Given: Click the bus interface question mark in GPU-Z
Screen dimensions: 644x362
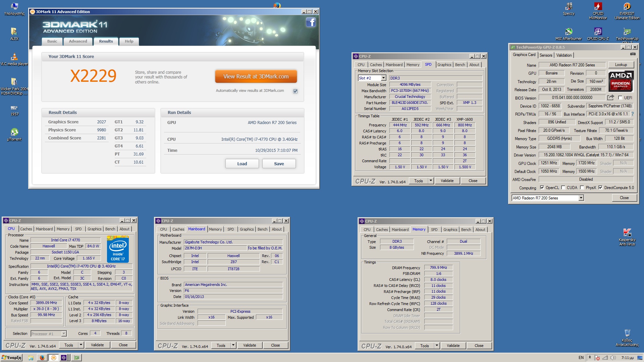Looking at the screenshot, I should tap(633, 114).
